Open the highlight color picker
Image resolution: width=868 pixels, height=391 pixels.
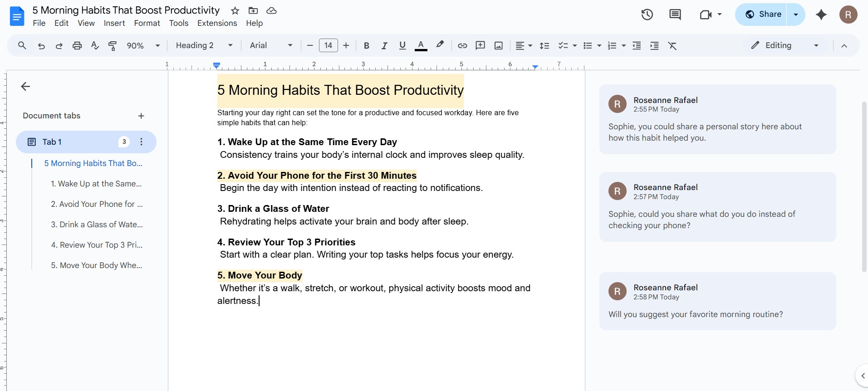pos(440,45)
